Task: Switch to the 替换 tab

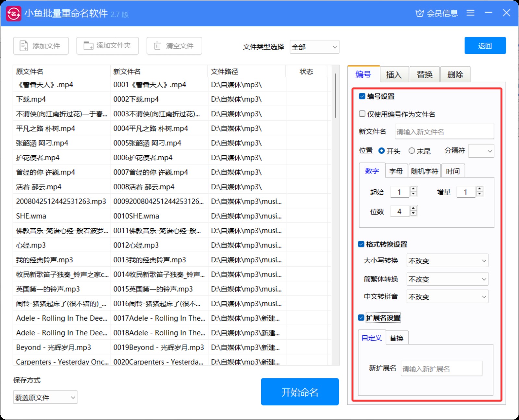Action: 425,75
